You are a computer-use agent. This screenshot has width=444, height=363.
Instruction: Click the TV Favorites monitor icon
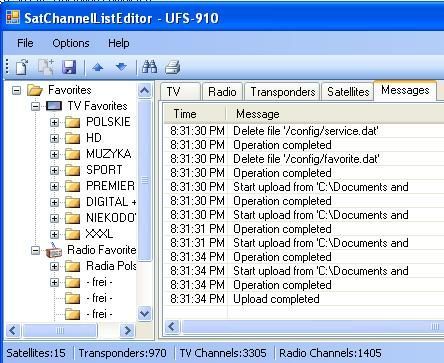tap(54, 106)
